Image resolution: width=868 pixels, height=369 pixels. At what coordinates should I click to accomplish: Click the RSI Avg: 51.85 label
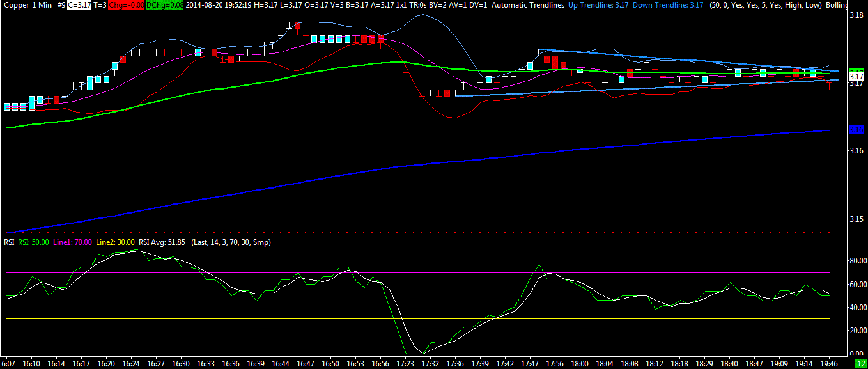(162, 242)
